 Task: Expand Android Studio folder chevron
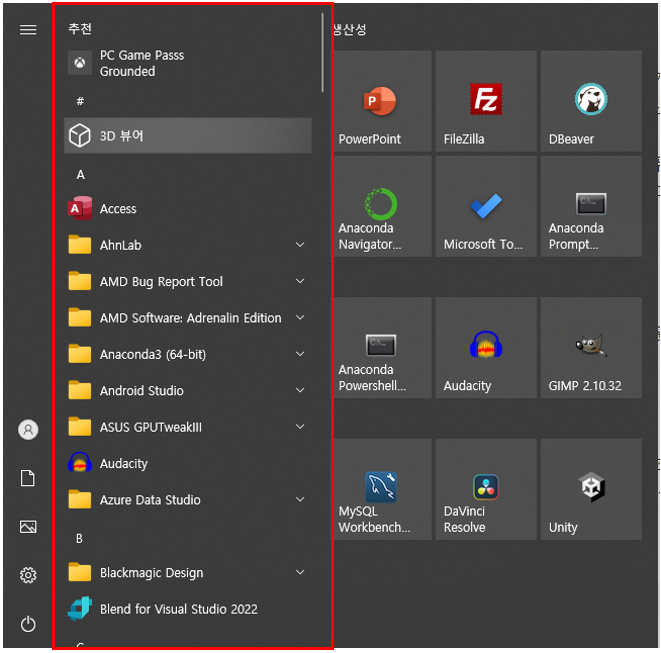click(300, 390)
